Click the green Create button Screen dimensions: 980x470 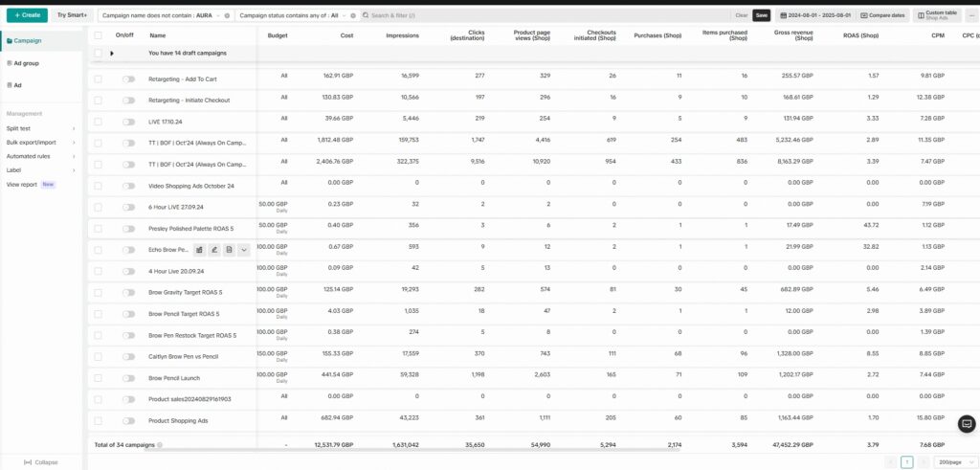[26, 15]
